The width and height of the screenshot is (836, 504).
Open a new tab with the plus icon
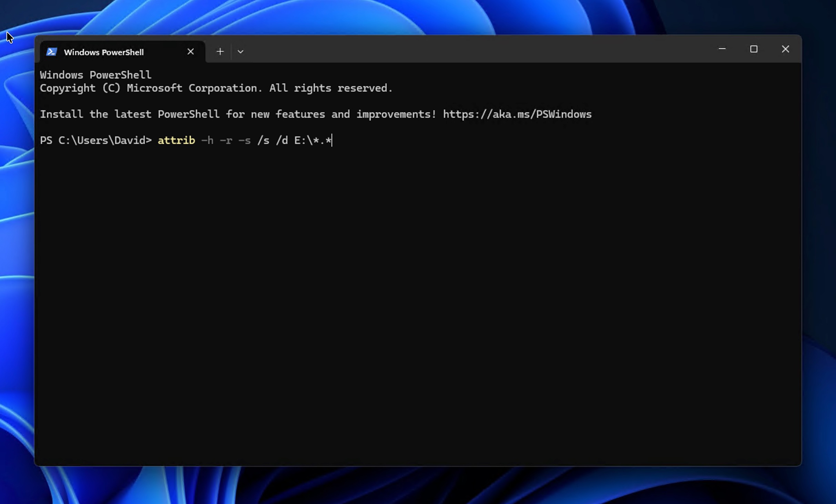pyautogui.click(x=220, y=51)
